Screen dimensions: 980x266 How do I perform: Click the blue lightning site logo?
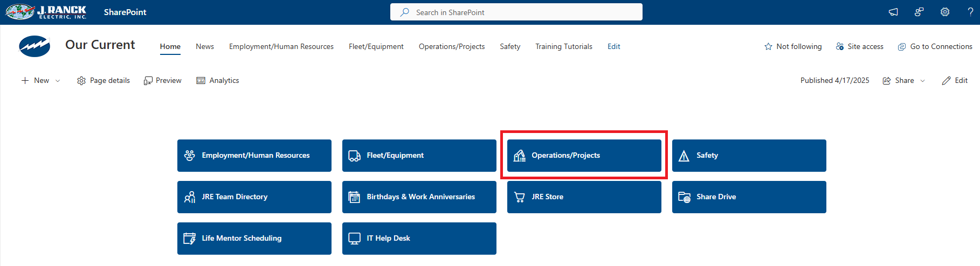coord(34,46)
